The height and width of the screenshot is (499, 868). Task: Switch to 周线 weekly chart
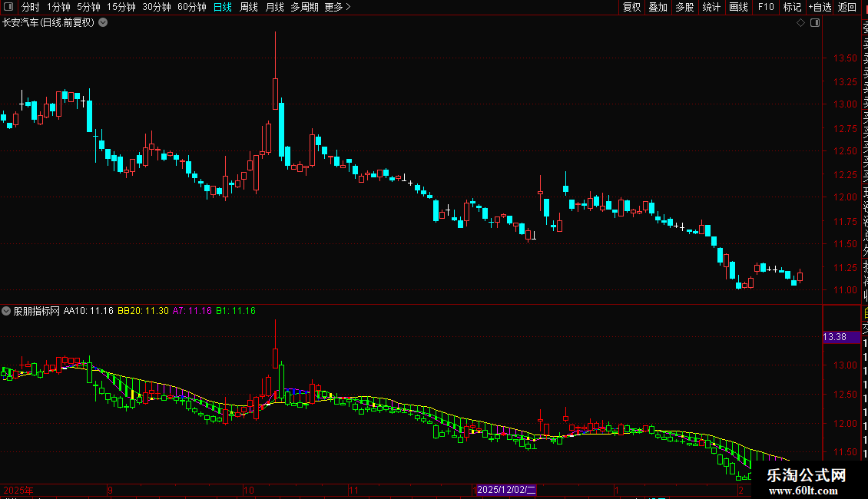pos(249,7)
